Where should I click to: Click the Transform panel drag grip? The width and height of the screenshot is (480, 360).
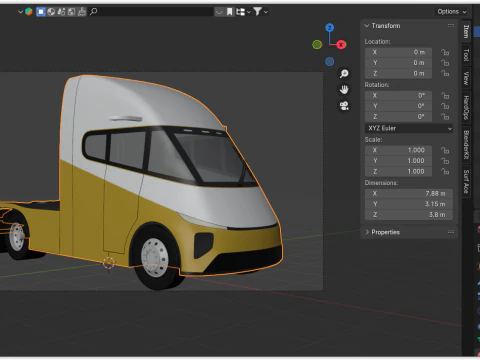tap(451, 26)
